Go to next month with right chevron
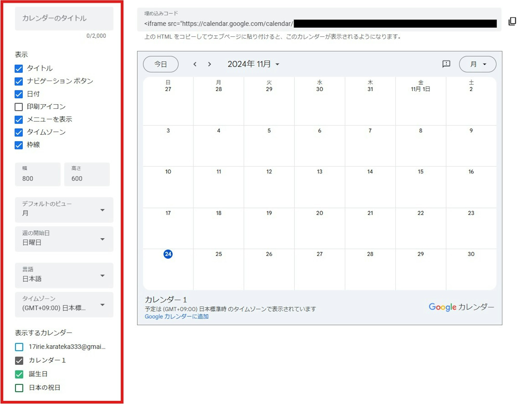Viewport: 532px width, 404px height. click(209, 64)
